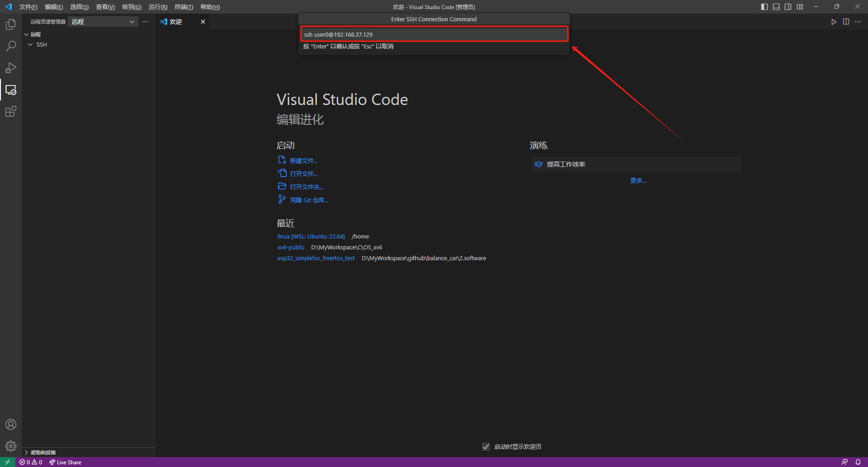Image resolution: width=868 pixels, height=467 pixels.
Task: Open the Manage gear settings icon
Action: (x=11, y=446)
